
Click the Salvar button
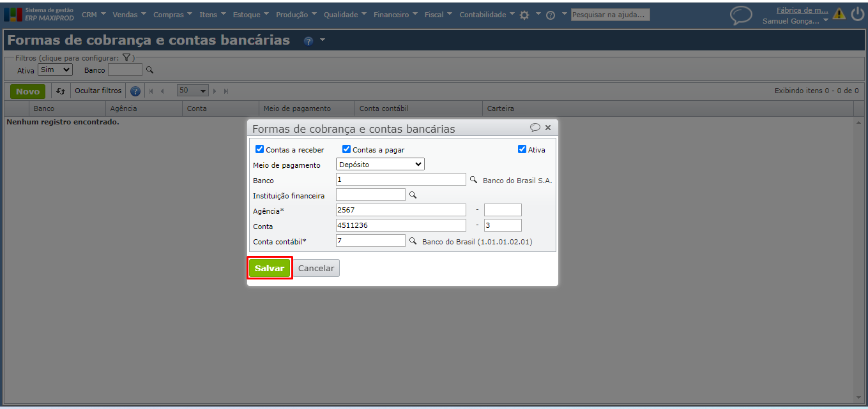point(270,268)
